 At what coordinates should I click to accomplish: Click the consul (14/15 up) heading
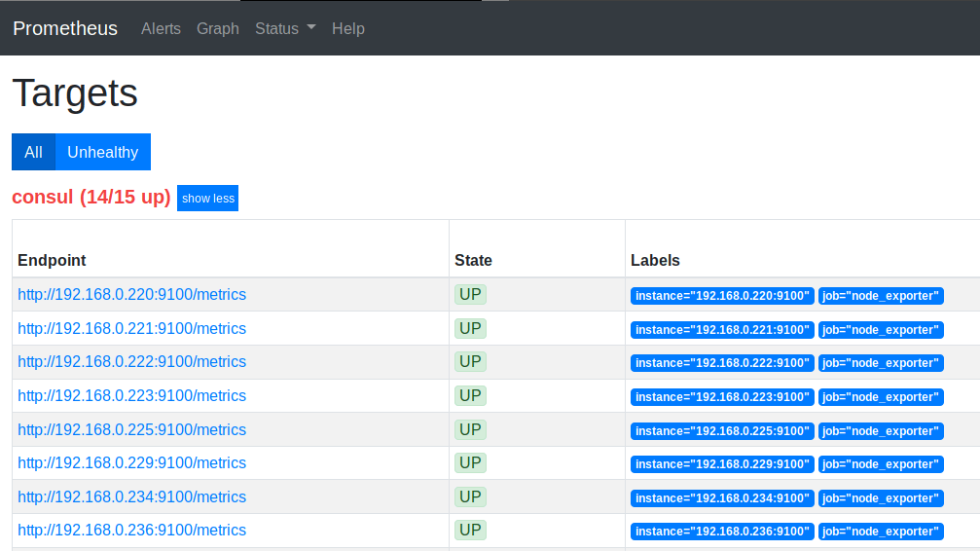91,197
